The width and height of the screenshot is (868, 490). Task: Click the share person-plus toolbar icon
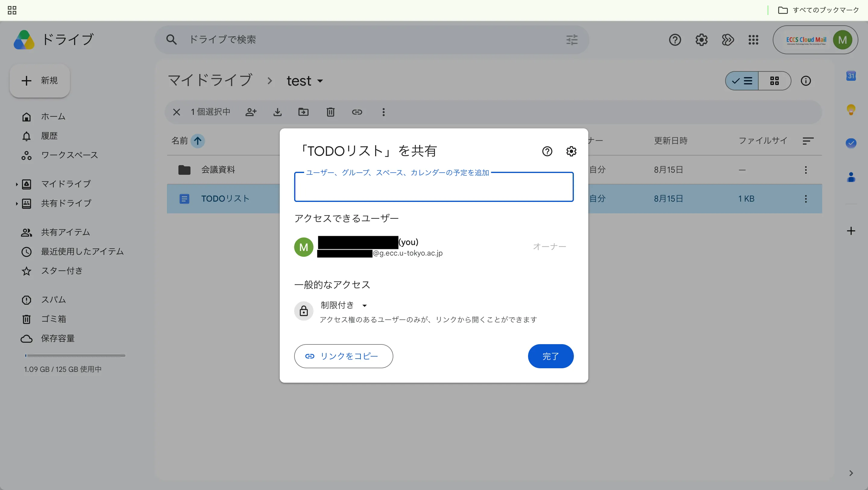tap(251, 112)
